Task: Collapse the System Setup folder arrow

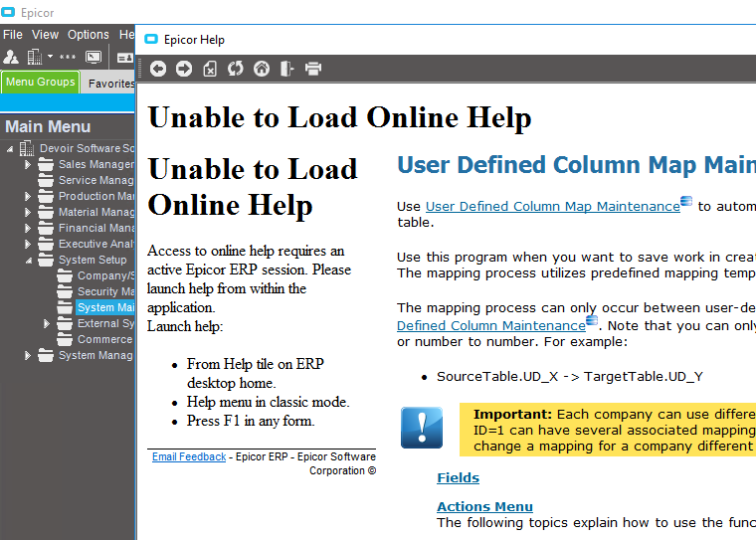Action: [29, 261]
